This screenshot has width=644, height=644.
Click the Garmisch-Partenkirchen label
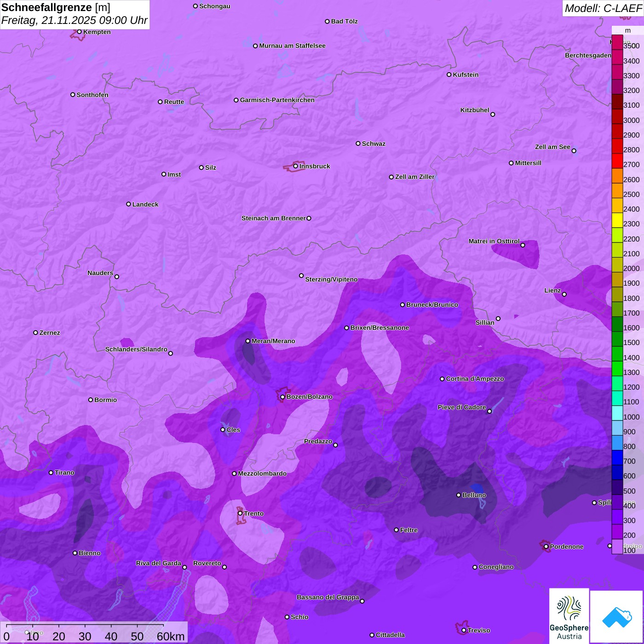click(277, 100)
